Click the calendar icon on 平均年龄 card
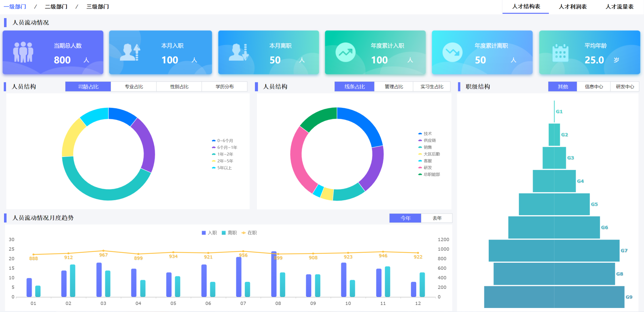The width and height of the screenshot is (644, 312). pos(560,53)
